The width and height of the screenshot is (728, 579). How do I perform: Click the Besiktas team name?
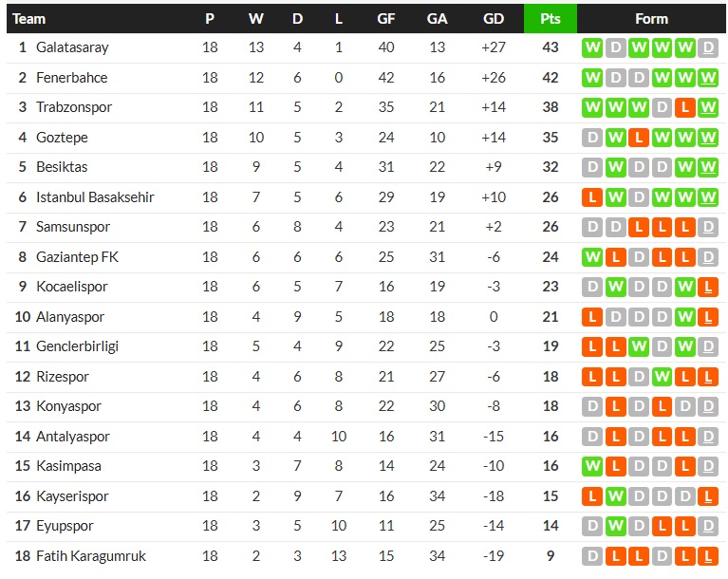click(x=62, y=167)
